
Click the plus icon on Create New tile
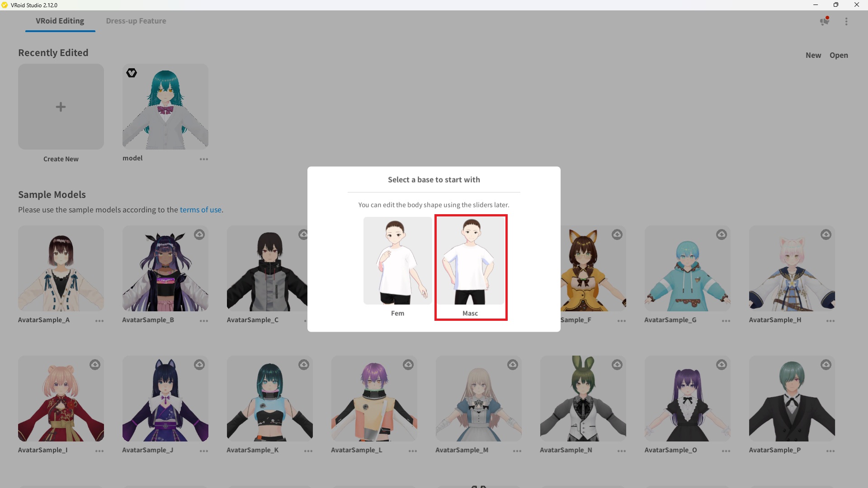(x=61, y=107)
